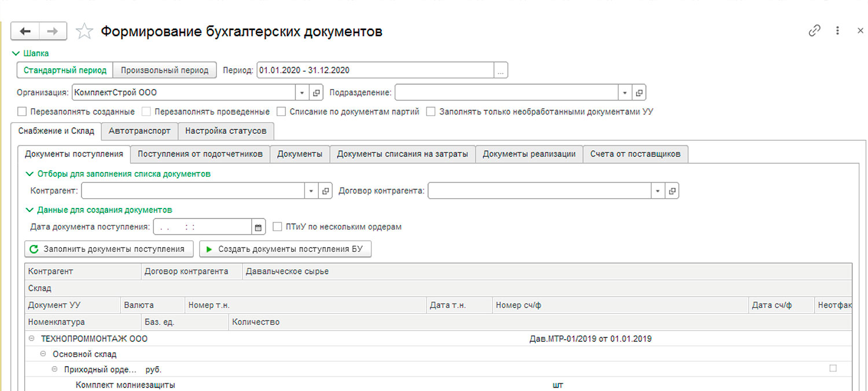This screenshot has width=868, height=391.
Task: Check ПТиУ по нескольким ордерам
Action: (x=277, y=227)
